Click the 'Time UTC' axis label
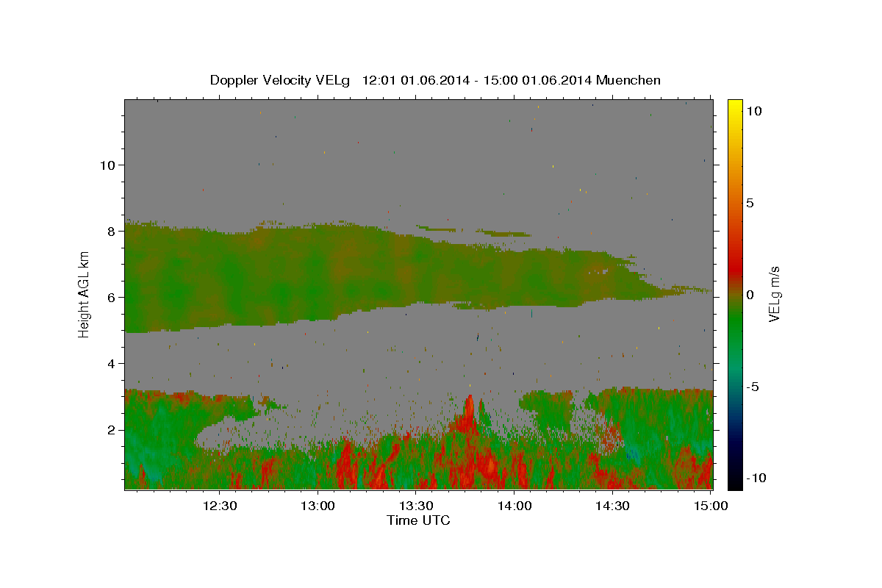This screenshot has width=882, height=588. 418,520
